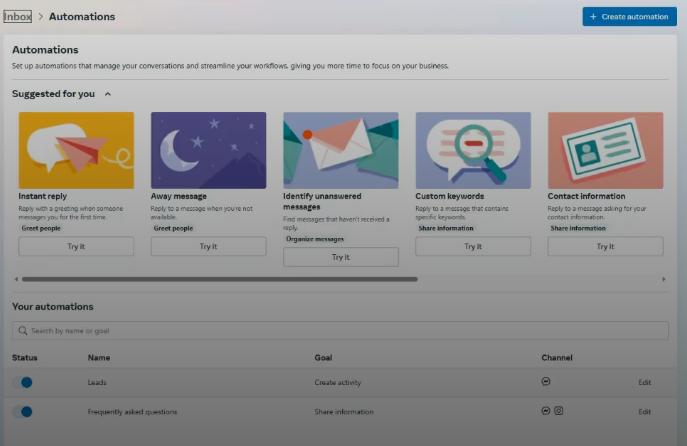Go back to Inbox in the breadcrumb
Viewport: 687px width, 446px height.
[17, 17]
